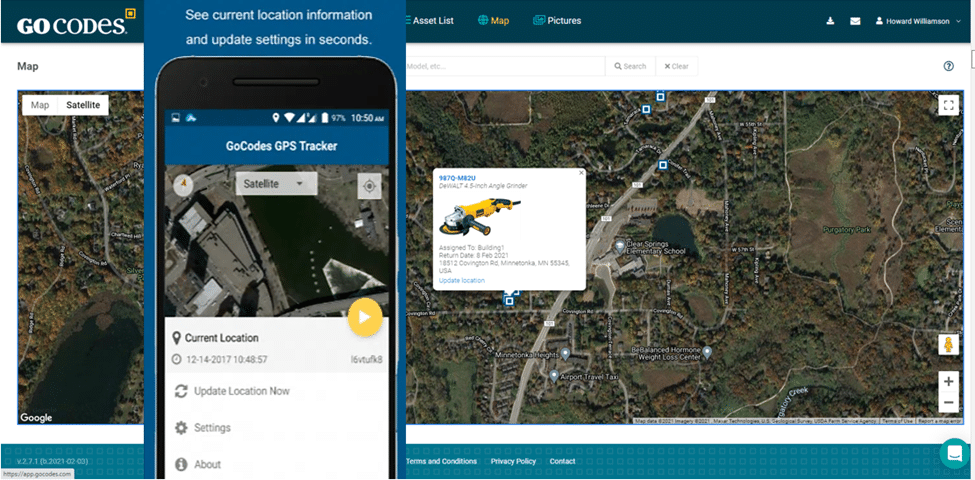The image size is (975, 480).
Task: Click the Street View pegman icon
Action: (947, 345)
